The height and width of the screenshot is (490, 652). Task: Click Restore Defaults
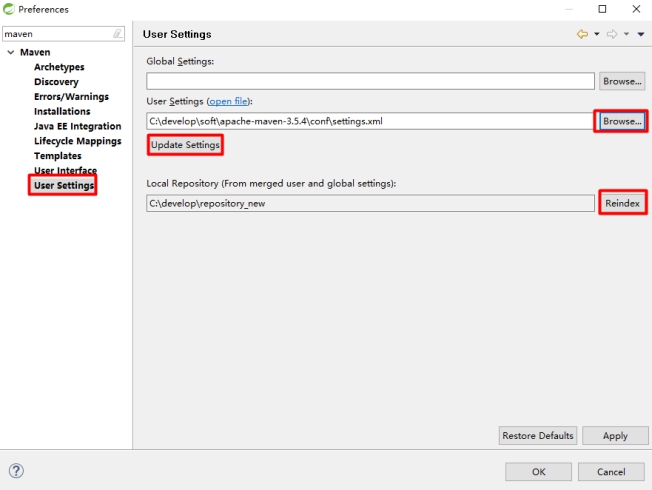click(538, 436)
